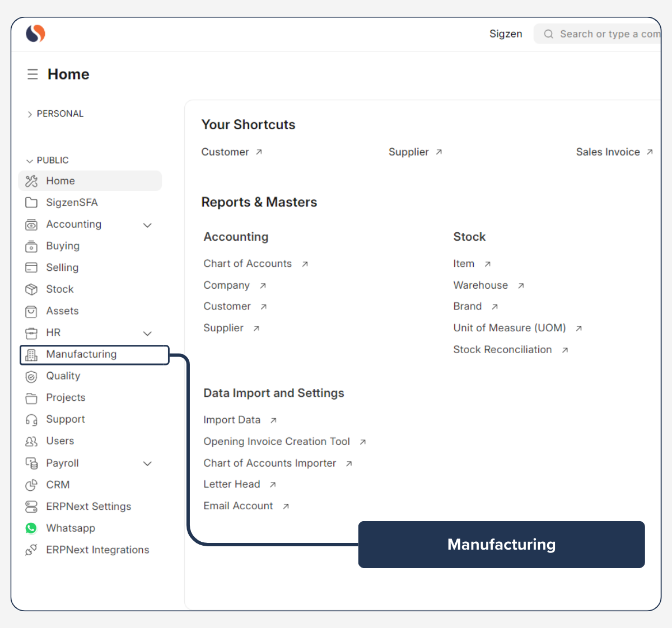This screenshot has height=628, width=672.
Task: Click the hamburger menu beside Home title
Action: 32,73
